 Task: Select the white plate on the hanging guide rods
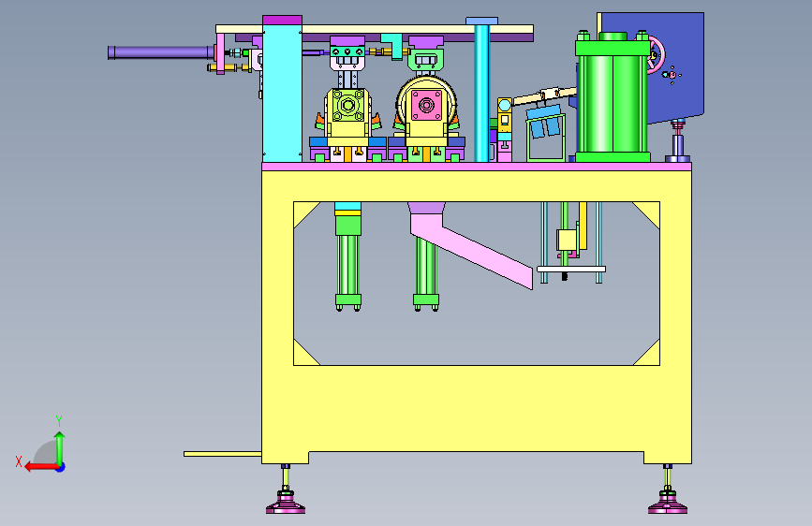pyautogui.click(x=571, y=270)
